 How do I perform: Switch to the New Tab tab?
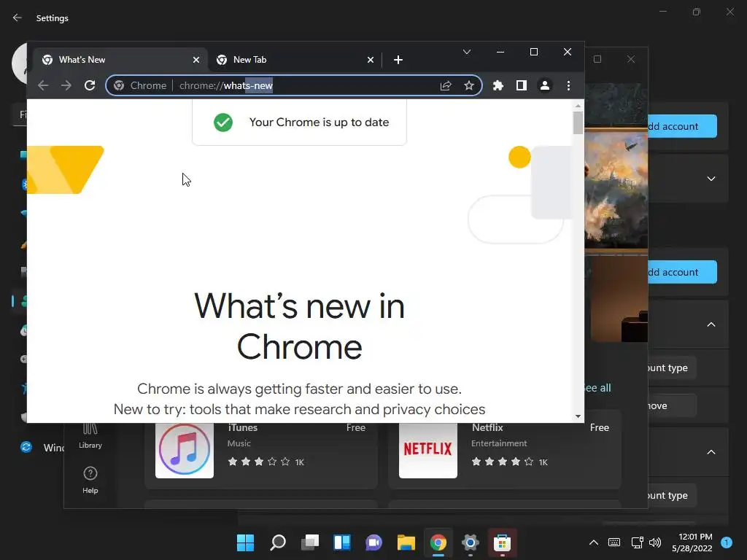[x=295, y=60]
